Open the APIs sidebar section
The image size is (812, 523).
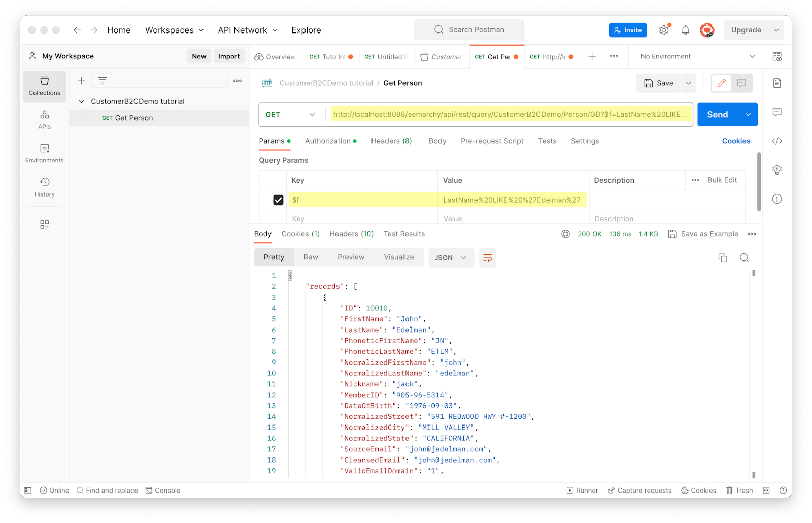click(44, 120)
